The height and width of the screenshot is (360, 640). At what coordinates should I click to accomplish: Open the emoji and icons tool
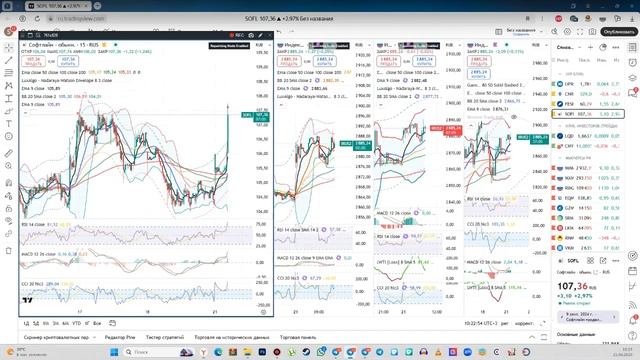click(9, 136)
